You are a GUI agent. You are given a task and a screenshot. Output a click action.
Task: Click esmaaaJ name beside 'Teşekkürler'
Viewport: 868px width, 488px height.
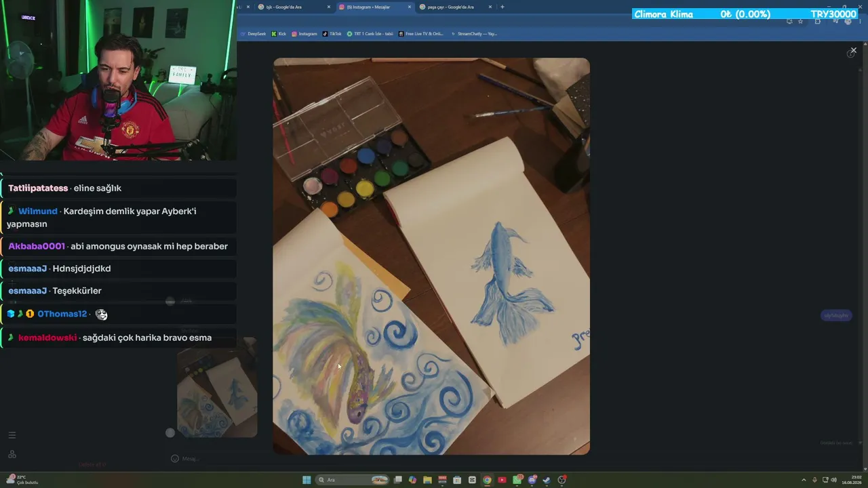pyautogui.click(x=28, y=291)
